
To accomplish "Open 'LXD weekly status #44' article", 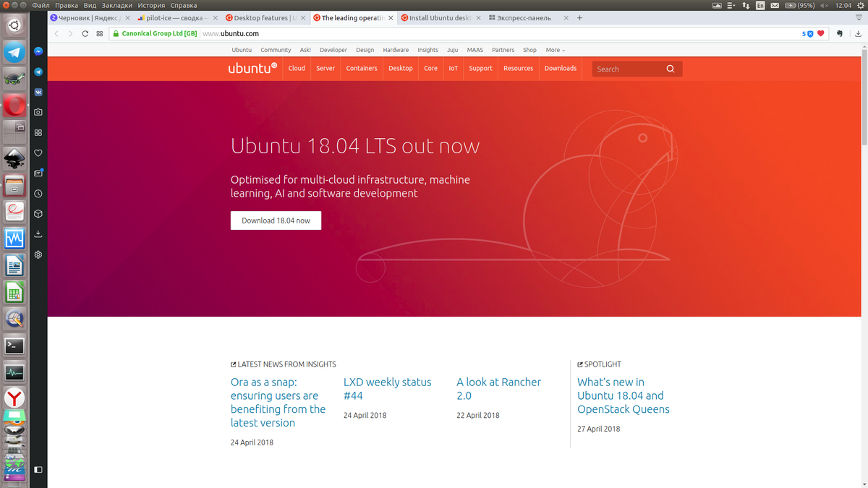I will tap(387, 388).
